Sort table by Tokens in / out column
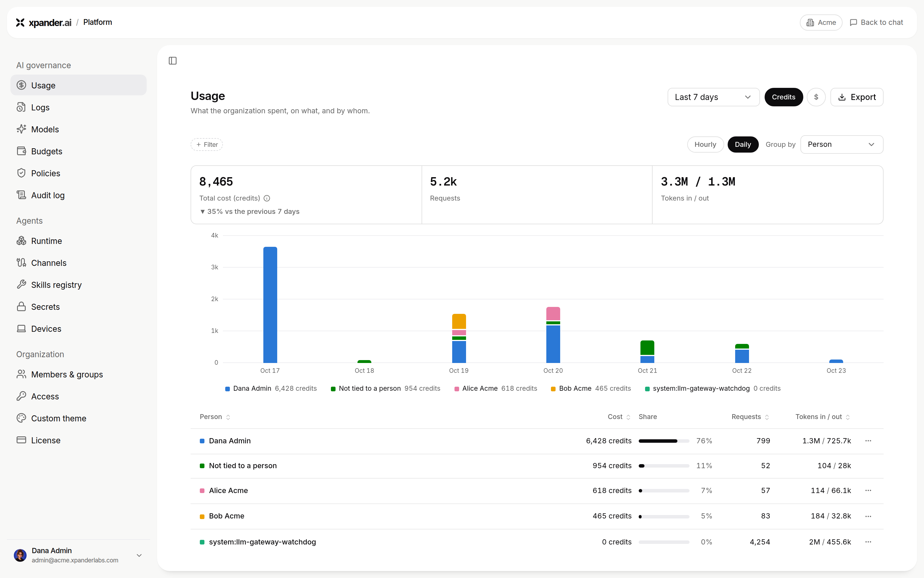Screen dimensions: 924x578 (x=823, y=417)
